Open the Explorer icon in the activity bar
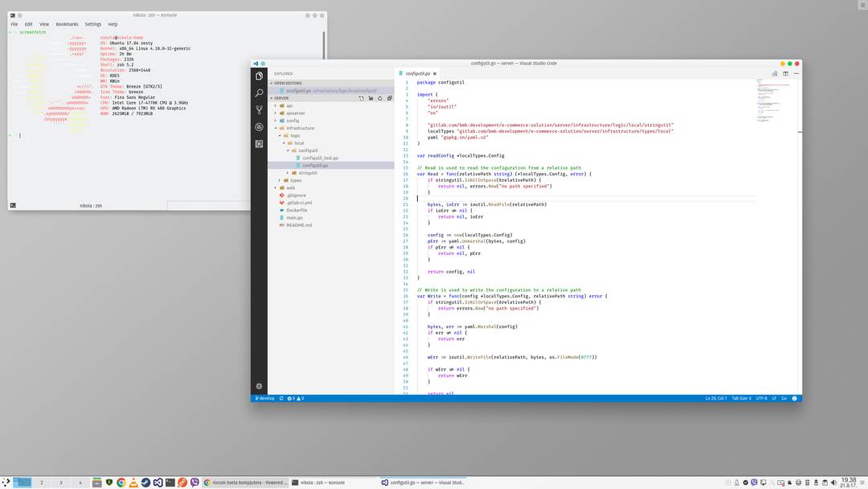 point(259,74)
